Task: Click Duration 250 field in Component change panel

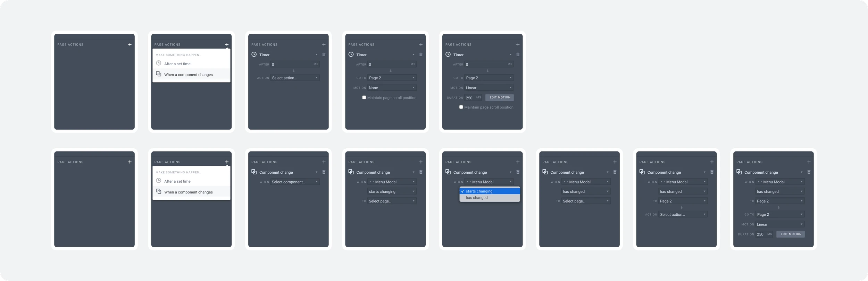Action: tap(765, 234)
